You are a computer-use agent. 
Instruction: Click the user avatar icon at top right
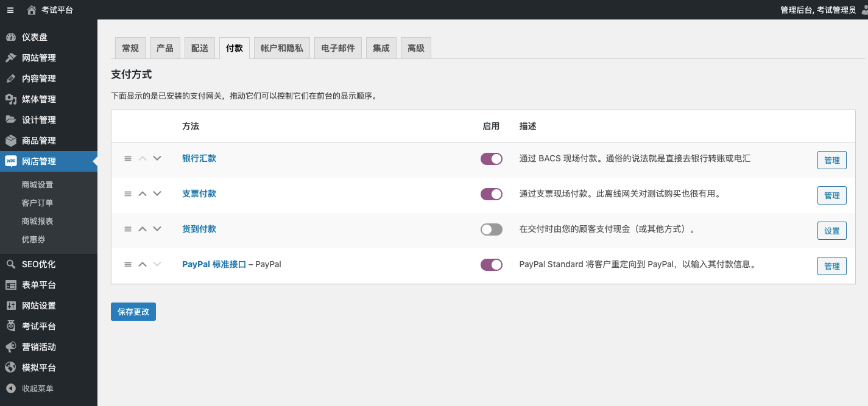click(x=865, y=10)
